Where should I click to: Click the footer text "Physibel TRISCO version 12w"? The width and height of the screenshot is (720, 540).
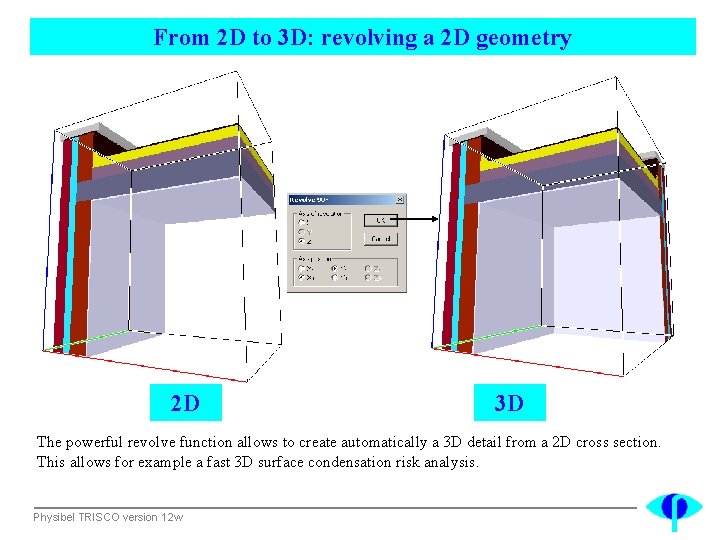(108, 517)
